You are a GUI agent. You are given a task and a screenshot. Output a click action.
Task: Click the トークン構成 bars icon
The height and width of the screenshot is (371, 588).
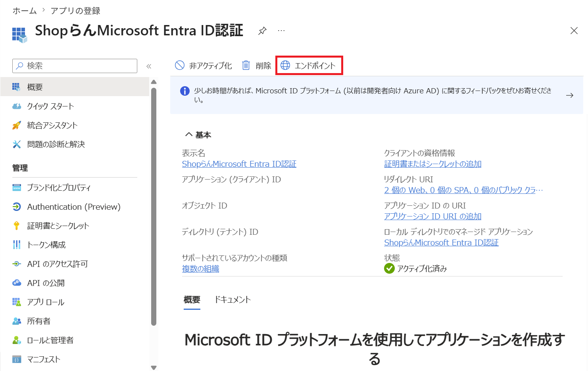point(16,245)
